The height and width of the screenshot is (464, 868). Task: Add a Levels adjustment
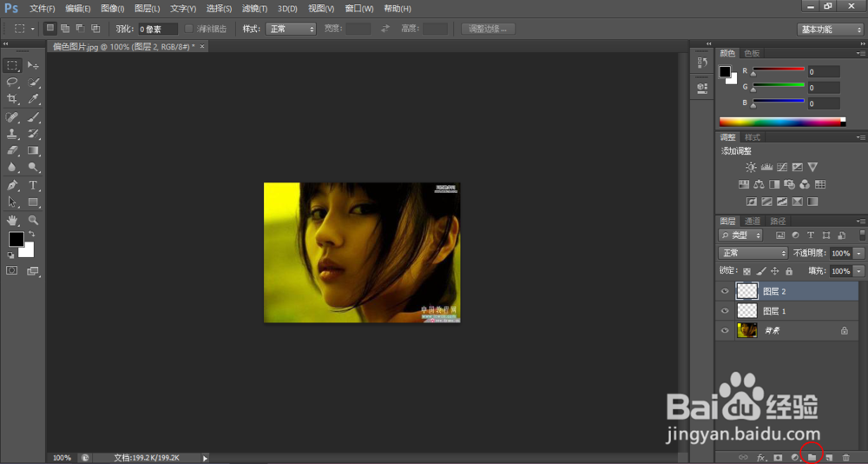766,167
